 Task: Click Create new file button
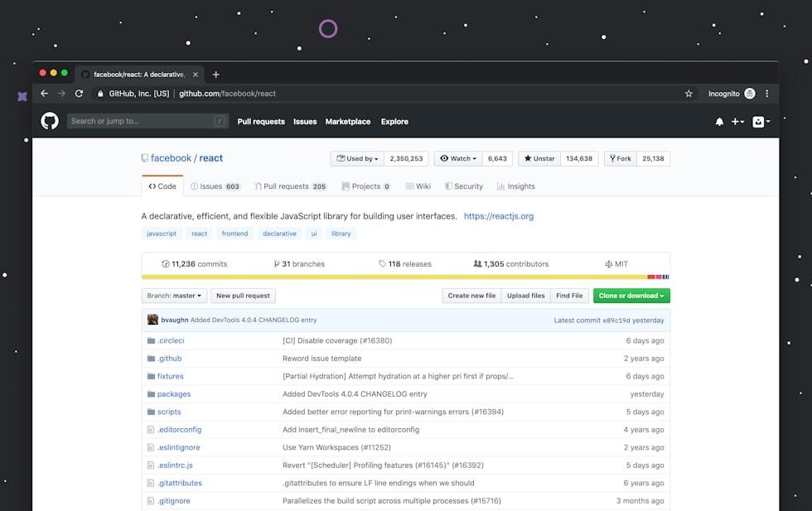pos(471,296)
